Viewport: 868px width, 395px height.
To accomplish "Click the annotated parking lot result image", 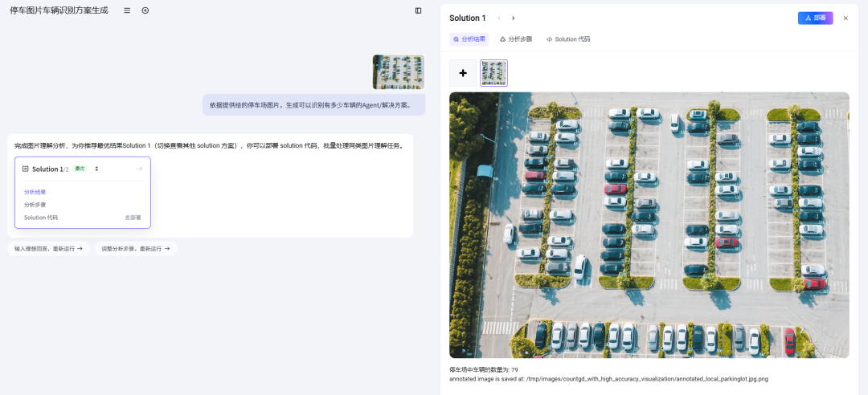I will (649, 225).
